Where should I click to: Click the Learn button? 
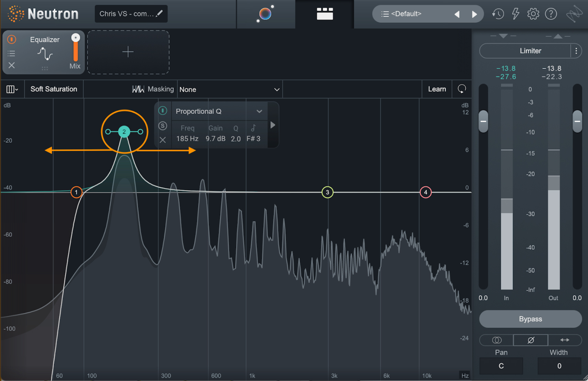pyautogui.click(x=437, y=89)
